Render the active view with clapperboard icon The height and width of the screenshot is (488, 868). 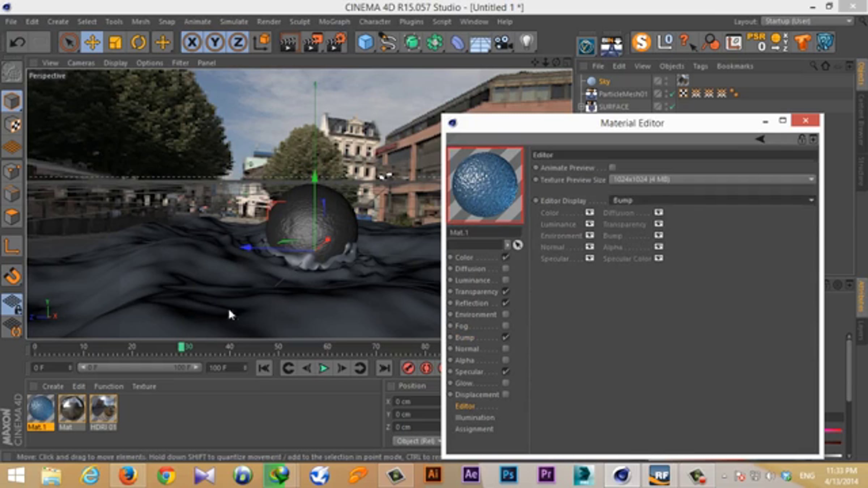click(288, 42)
